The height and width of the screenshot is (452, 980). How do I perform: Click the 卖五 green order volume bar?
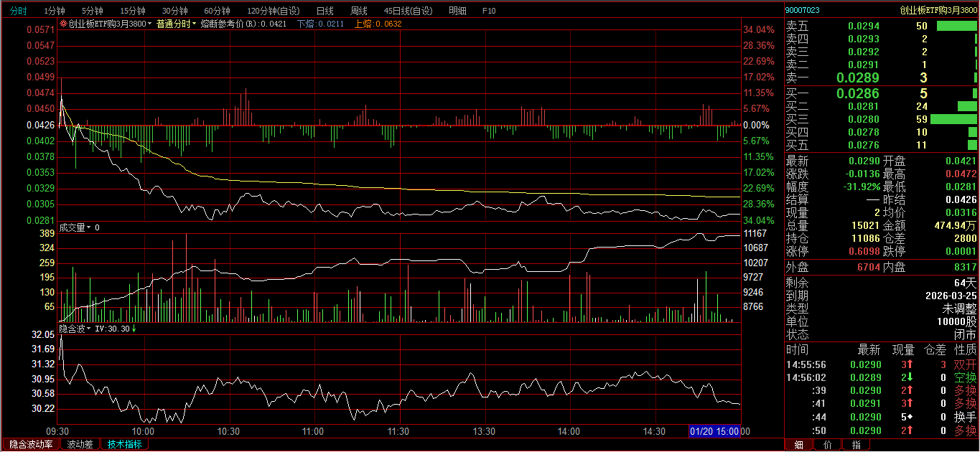click(x=956, y=26)
